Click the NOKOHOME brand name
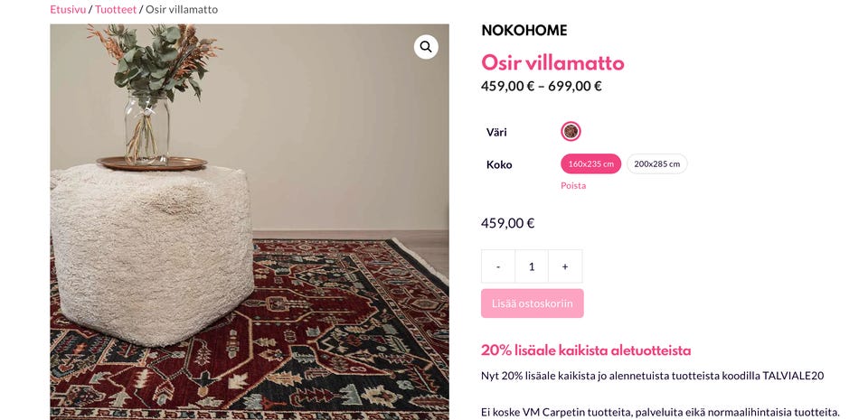 524,31
